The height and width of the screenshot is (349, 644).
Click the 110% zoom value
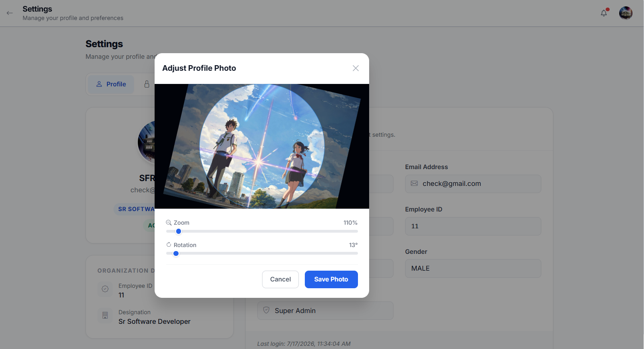click(x=350, y=223)
